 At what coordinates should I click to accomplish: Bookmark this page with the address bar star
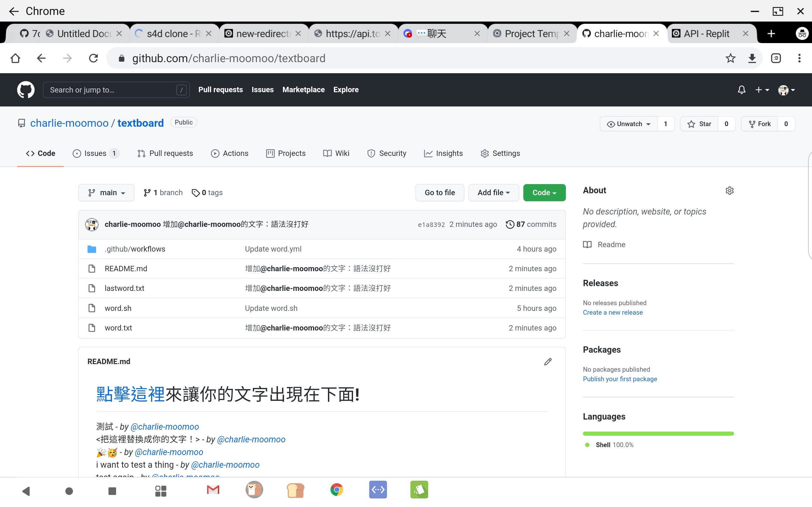click(730, 58)
